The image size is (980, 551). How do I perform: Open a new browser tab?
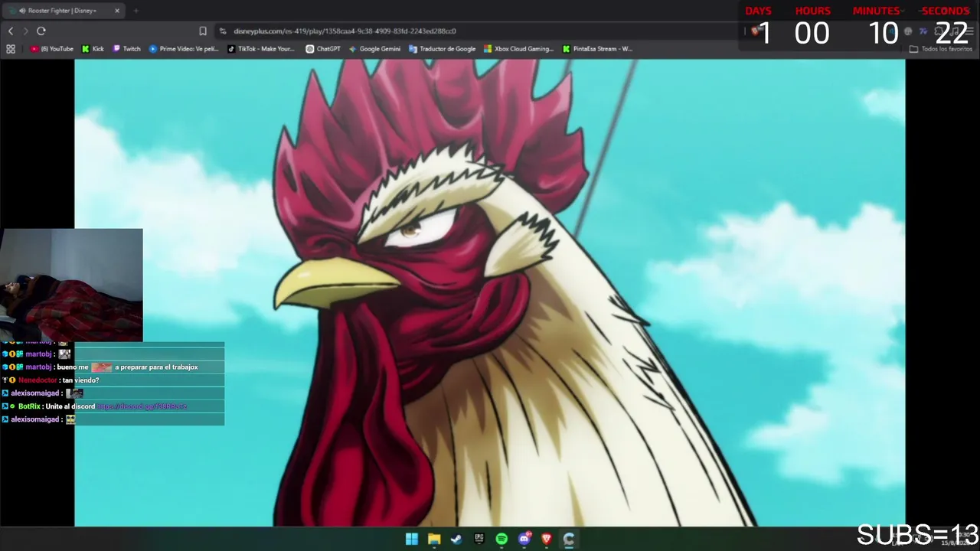[136, 11]
